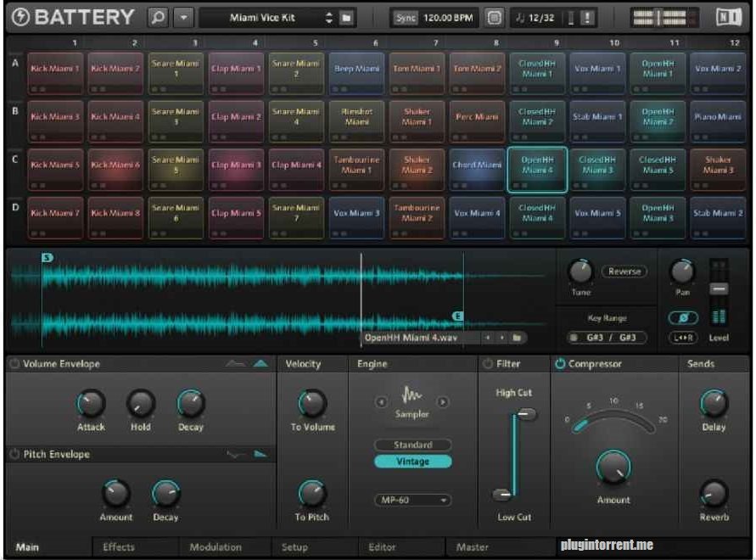Image resolution: width=756 pixels, height=560 pixels.
Task: Toggle the Filter power button
Action: 488,364
